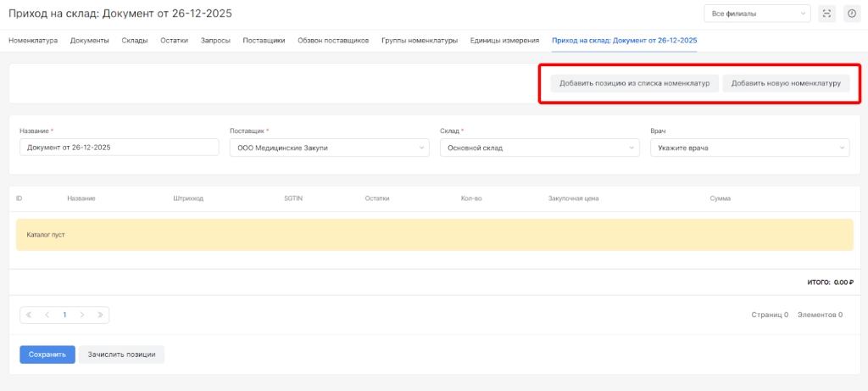Go to the Поставщики tab

[264, 41]
